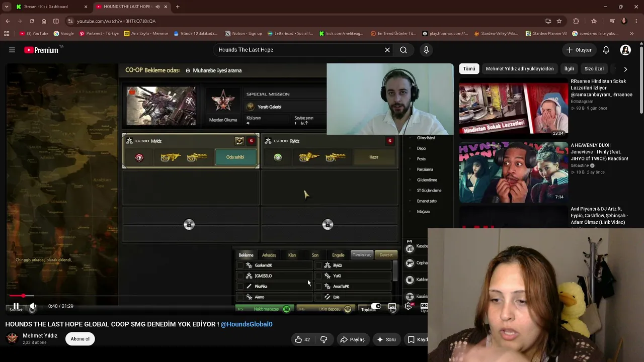The image size is (644, 362).
Task: Open the Stardew Valley Wiki bookmark
Action: 497,34
